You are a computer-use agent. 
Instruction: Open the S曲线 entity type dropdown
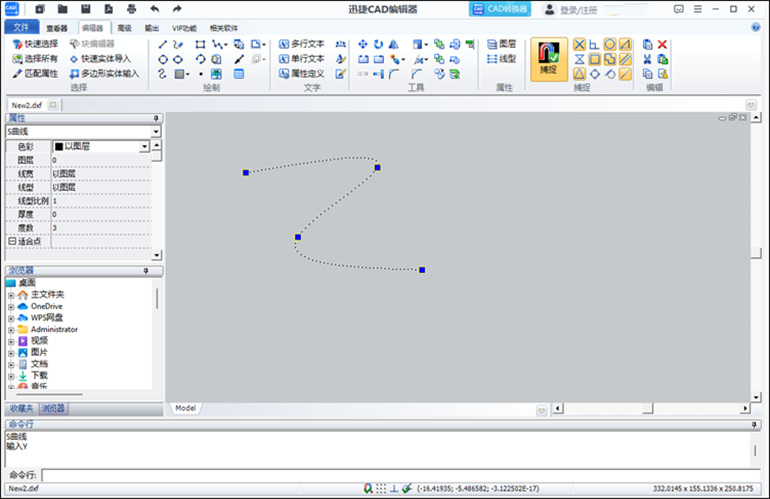156,132
